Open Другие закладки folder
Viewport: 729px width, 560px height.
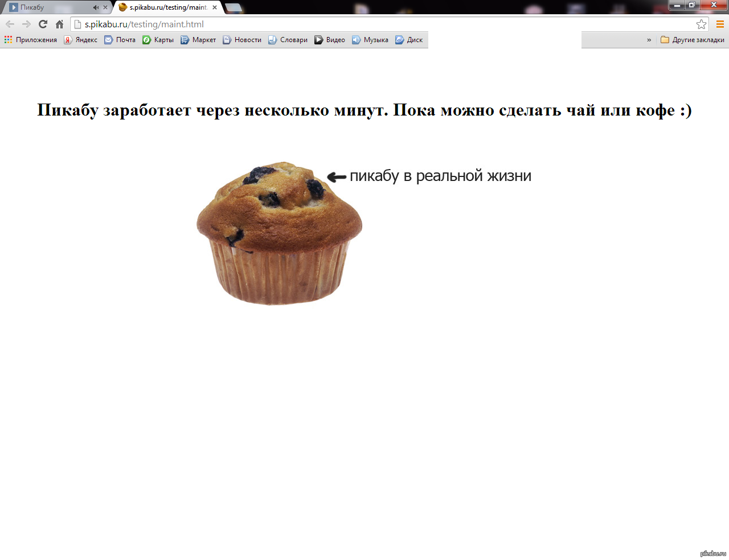pos(693,40)
